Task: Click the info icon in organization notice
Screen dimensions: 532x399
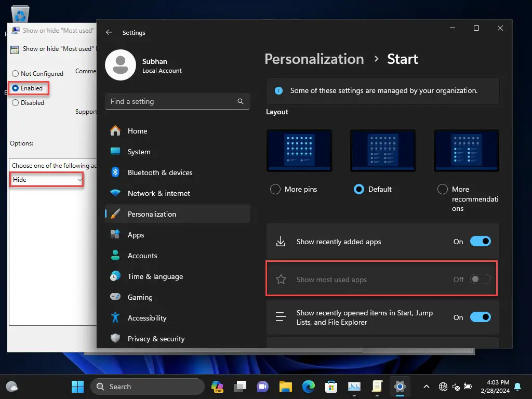Action: click(278, 90)
